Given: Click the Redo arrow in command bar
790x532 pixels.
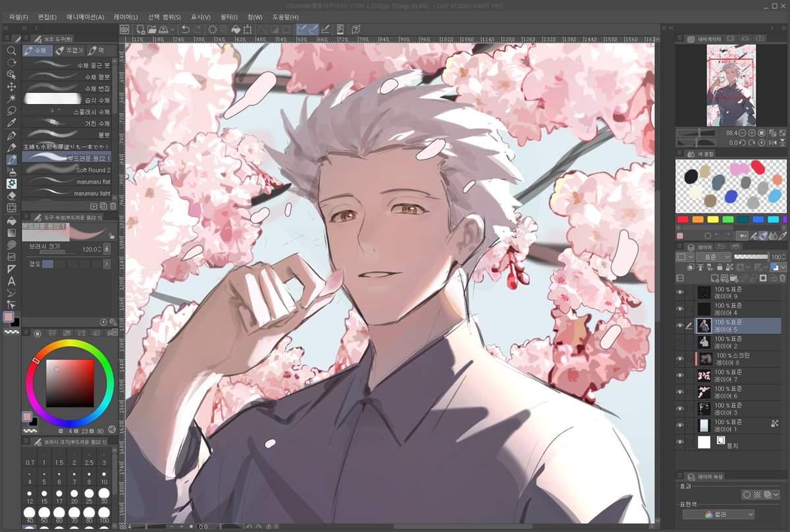Looking at the screenshot, I should pos(198,30).
